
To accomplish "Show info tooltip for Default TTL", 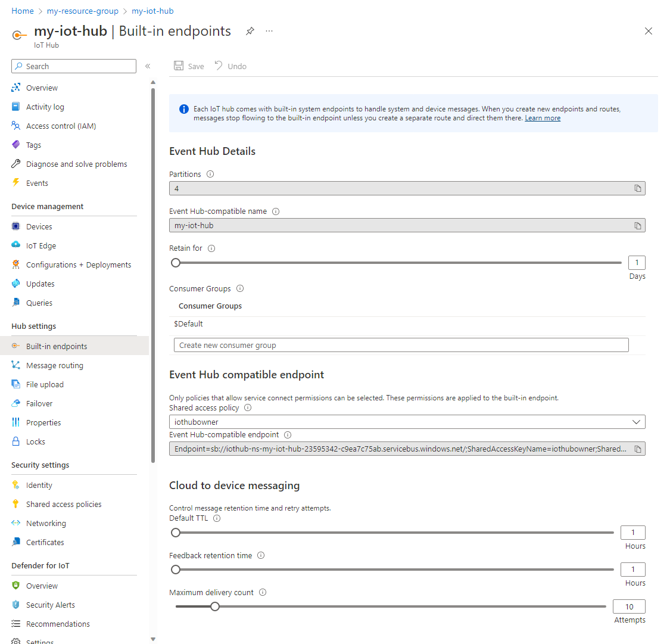I will click(x=217, y=518).
